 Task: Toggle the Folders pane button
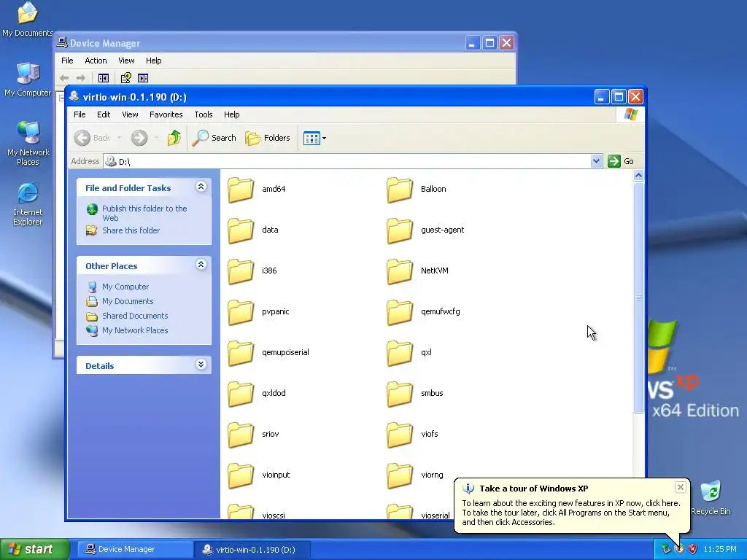[x=267, y=138]
